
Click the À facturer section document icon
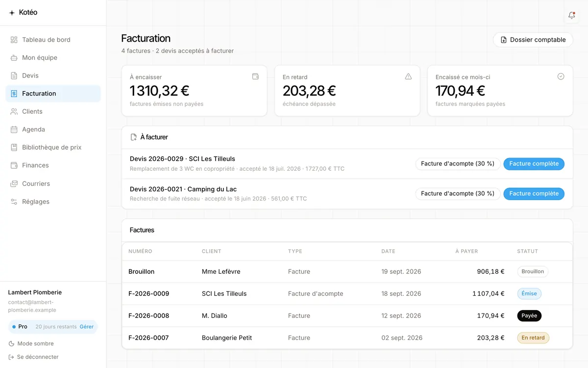[133, 137]
